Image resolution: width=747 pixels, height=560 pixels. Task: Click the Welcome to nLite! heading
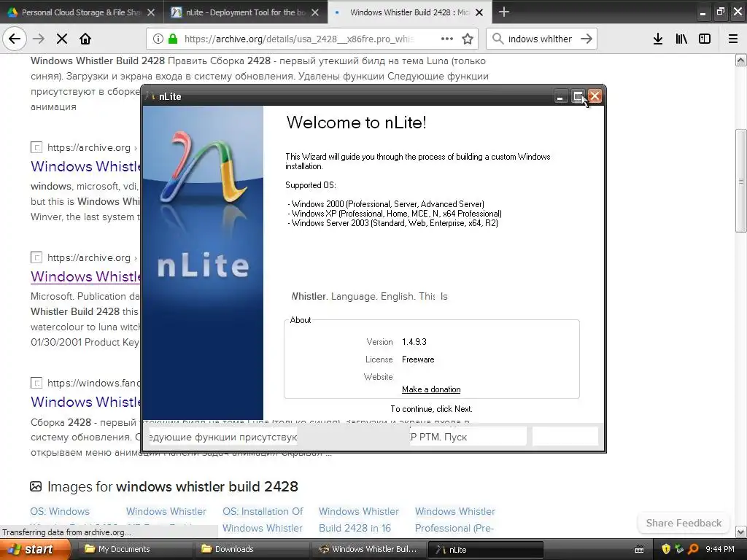click(x=356, y=122)
